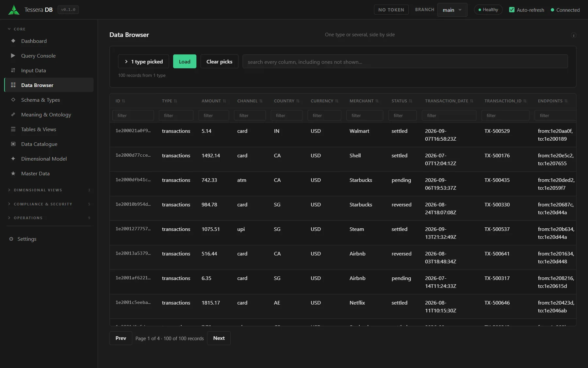Viewport: 588px width, 368px height.
Task: Go to Query Console
Action: 49,56
